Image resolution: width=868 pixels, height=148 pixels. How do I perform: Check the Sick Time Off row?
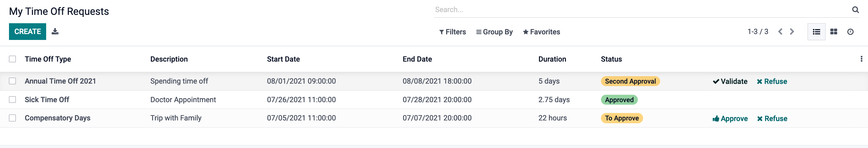(12, 99)
